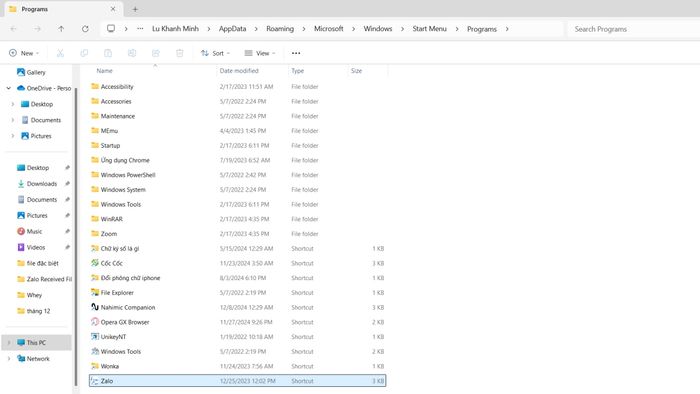
Task: Click the Search Programs field
Action: click(633, 29)
